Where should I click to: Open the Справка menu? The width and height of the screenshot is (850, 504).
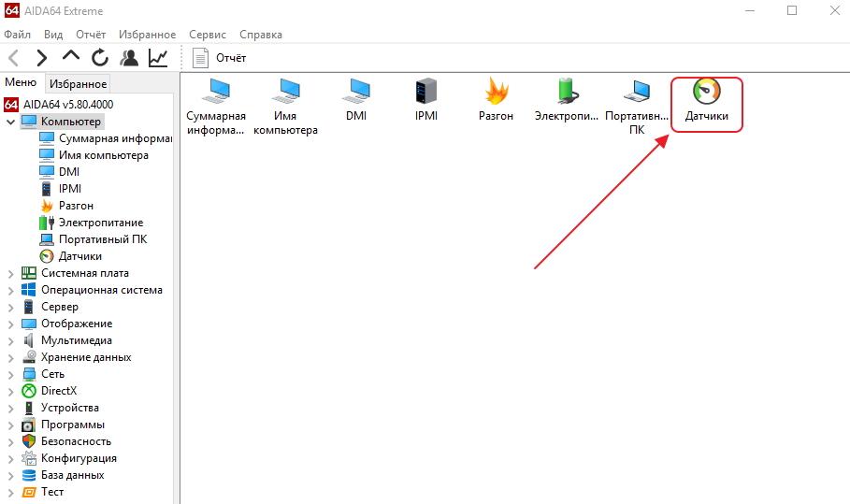click(x=261, y=35)
